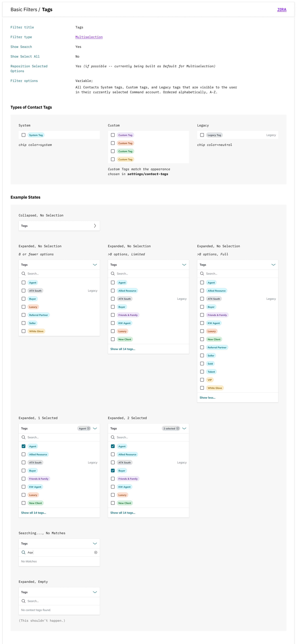297x644 pixels.
Task: Collapse the Tags panel with Show all 14 tags, no selection
Action: click(184, 265)
